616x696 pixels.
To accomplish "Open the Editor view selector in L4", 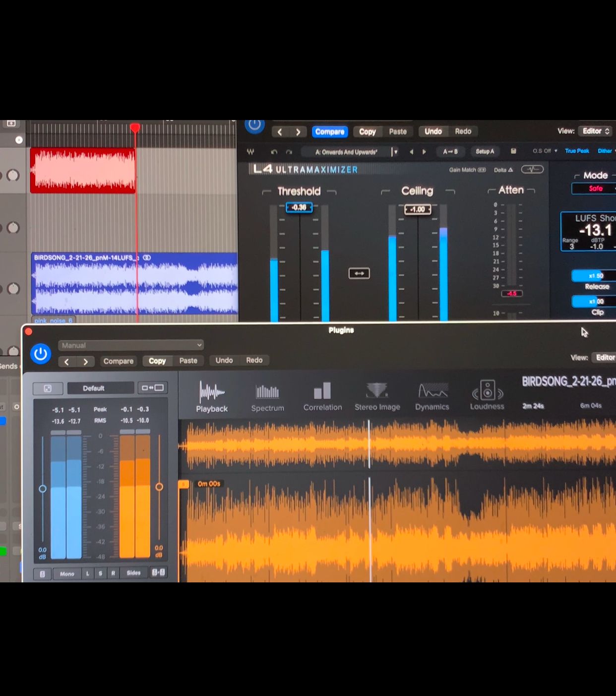I will 596,131.
